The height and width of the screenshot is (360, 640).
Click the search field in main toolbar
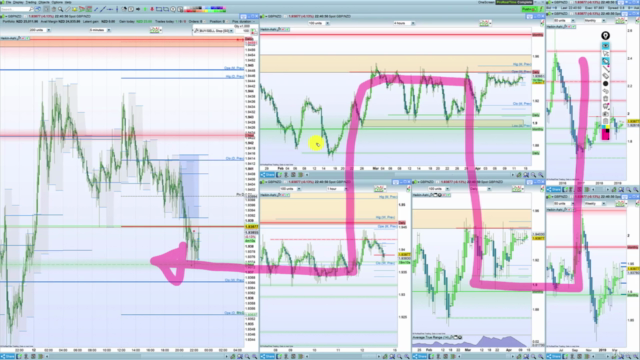16,9
